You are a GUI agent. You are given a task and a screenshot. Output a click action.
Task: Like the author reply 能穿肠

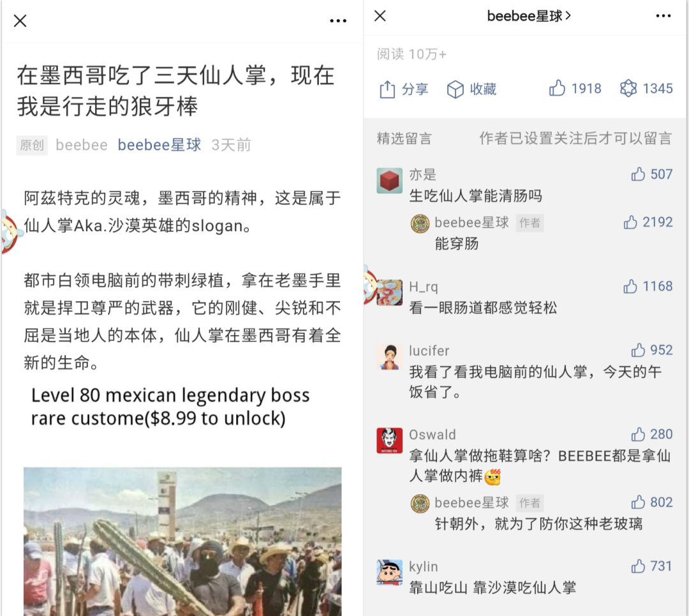(630, 222)
